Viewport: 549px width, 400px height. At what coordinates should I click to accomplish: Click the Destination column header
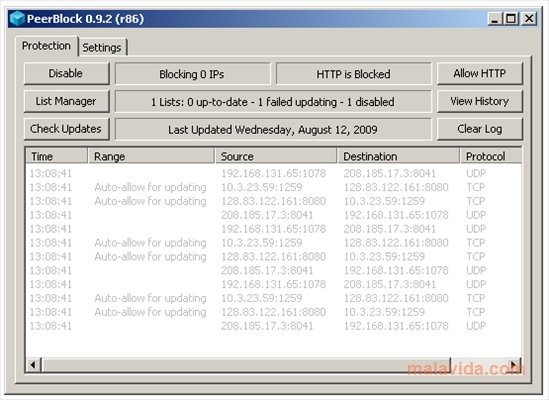(x=398, y=156)
